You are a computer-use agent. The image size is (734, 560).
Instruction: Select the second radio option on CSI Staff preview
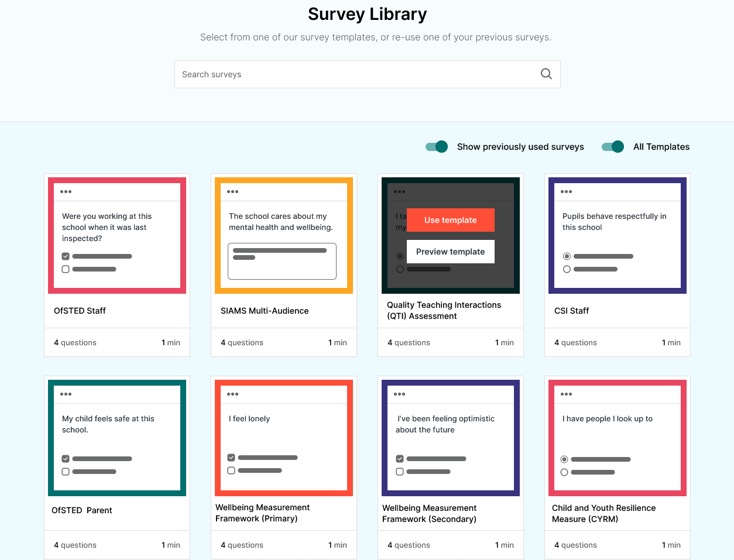tap(565, 269)
